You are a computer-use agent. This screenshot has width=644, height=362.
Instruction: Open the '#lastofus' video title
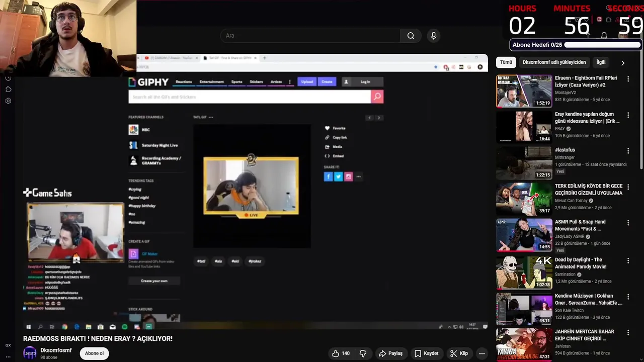(x=565, y=150)
